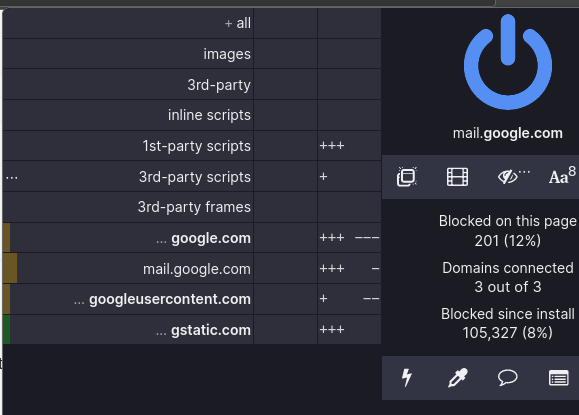This screenshot has height=415, width=579.
Task: Click the global rule cell for inline scripts
Action: click(285, 115)
